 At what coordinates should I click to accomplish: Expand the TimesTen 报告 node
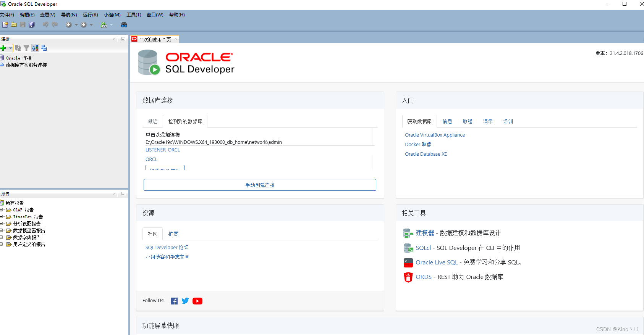click(x=2, y=217)
